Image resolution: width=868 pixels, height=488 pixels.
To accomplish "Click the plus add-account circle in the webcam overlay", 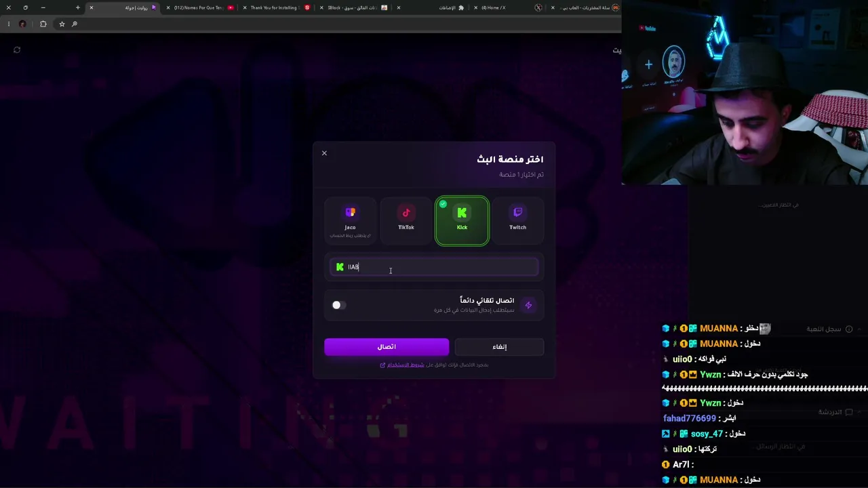I will coord(648,64).
